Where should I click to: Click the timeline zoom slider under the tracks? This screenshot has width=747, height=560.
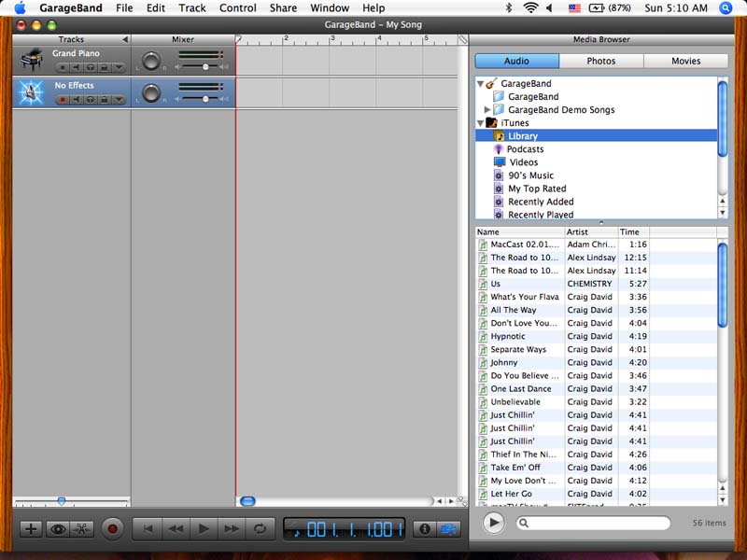click(x=62, y=501)
